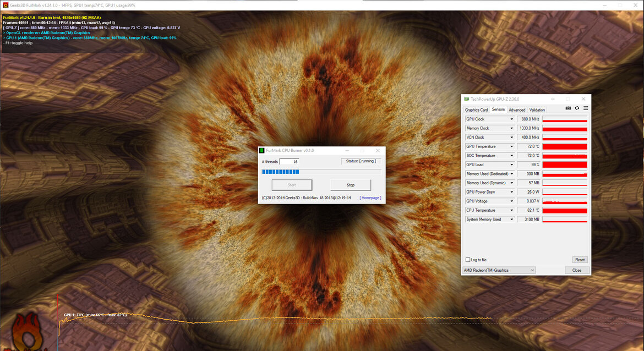
Task: Click the CPU Burner blue progress bar
Action: (x=321, y=172)
